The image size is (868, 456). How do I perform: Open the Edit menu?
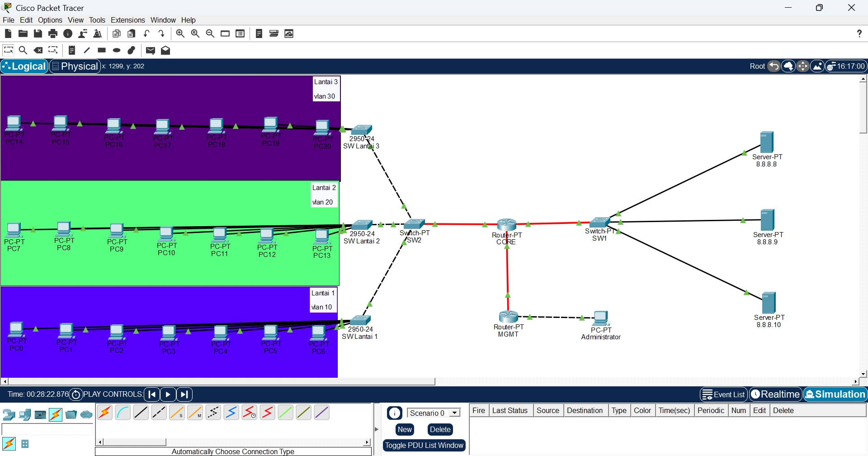[26, 20]
